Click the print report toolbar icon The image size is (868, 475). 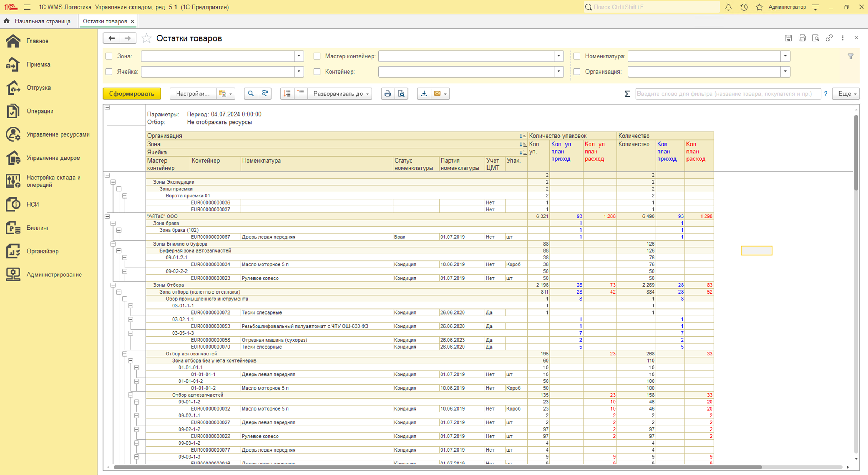pyautogui.click(x=388, y=94)
